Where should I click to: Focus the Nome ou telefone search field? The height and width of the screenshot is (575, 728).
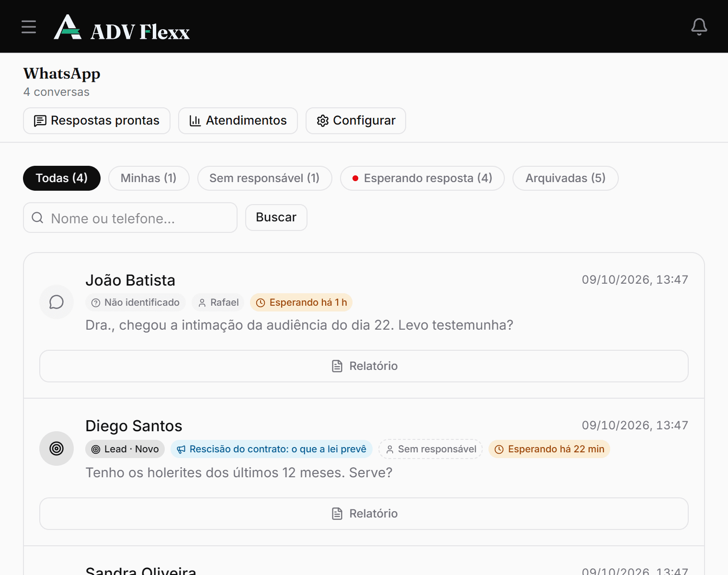point(130,218)
